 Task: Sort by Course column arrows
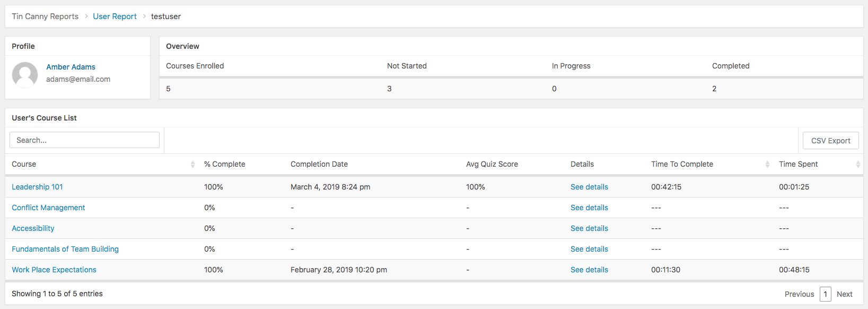click(192, 165)
